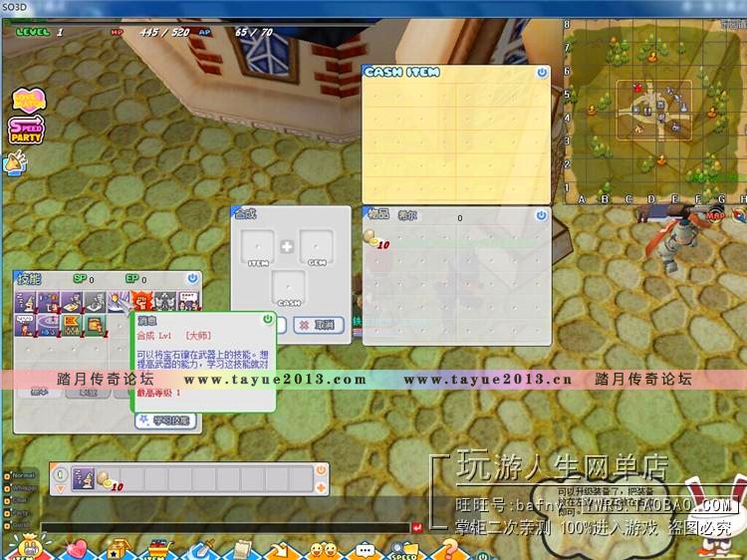Open the gift box star icon

pyautogui.click(x=118, y=549)
